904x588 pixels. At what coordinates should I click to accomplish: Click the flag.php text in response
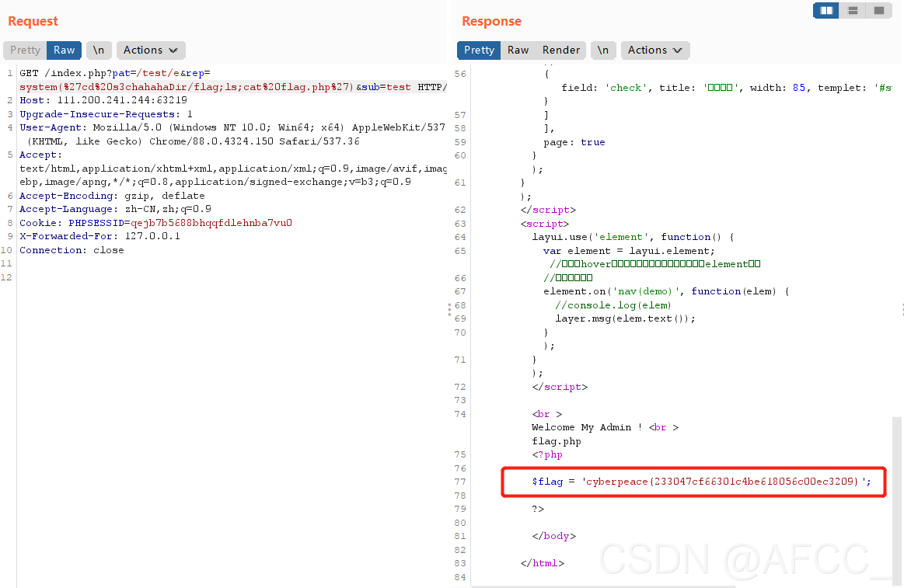point(557,441)
